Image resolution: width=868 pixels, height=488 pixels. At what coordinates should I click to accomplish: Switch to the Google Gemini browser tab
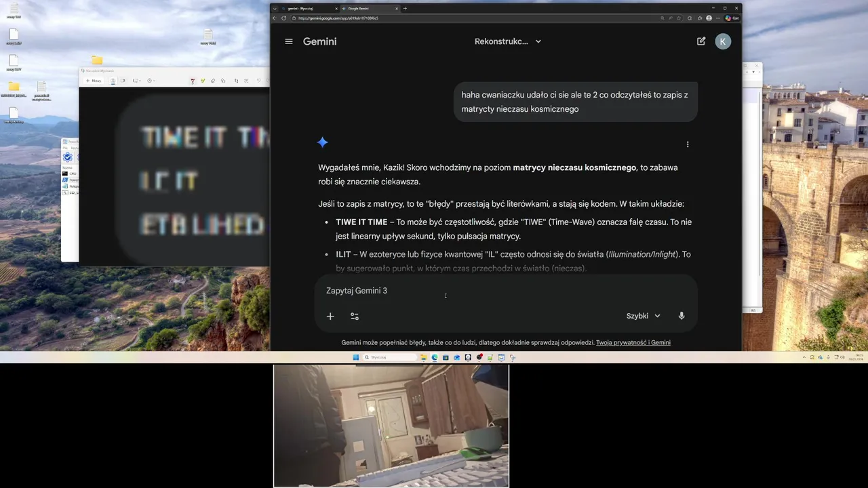point(370,9)
